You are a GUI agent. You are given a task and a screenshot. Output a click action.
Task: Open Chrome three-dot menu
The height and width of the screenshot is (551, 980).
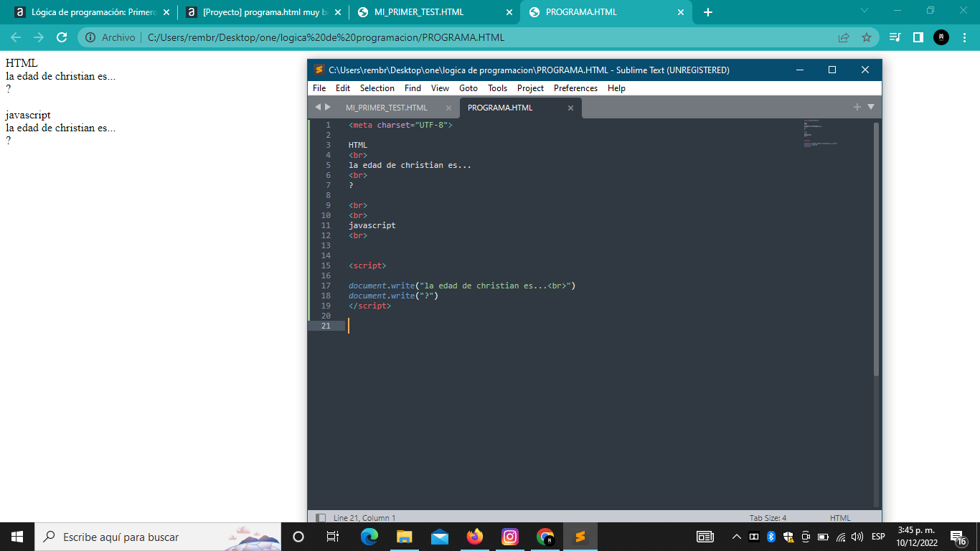(x=963, y=37)
